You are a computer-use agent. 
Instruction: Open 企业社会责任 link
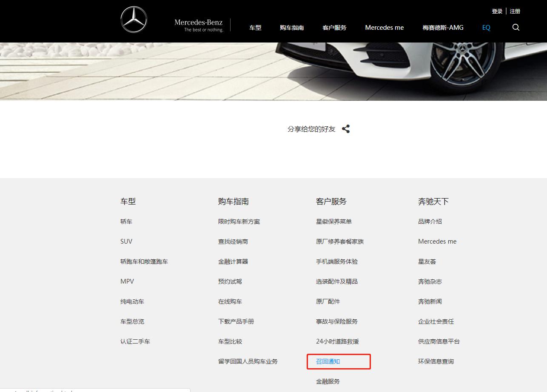coord(436,321)
